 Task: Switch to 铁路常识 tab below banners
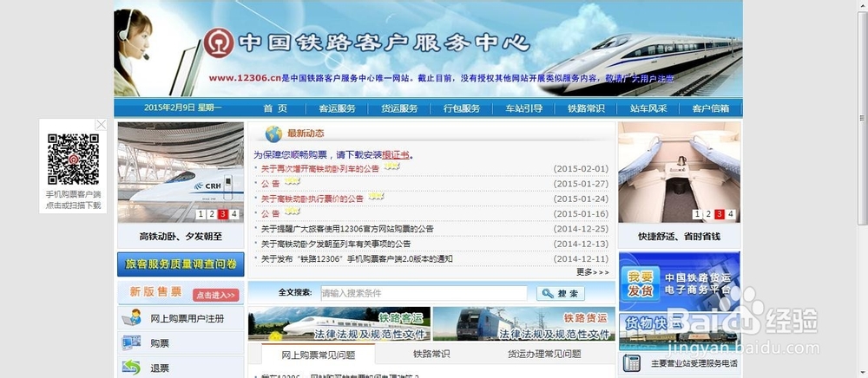pyautogui.click(x=431, y=354)
